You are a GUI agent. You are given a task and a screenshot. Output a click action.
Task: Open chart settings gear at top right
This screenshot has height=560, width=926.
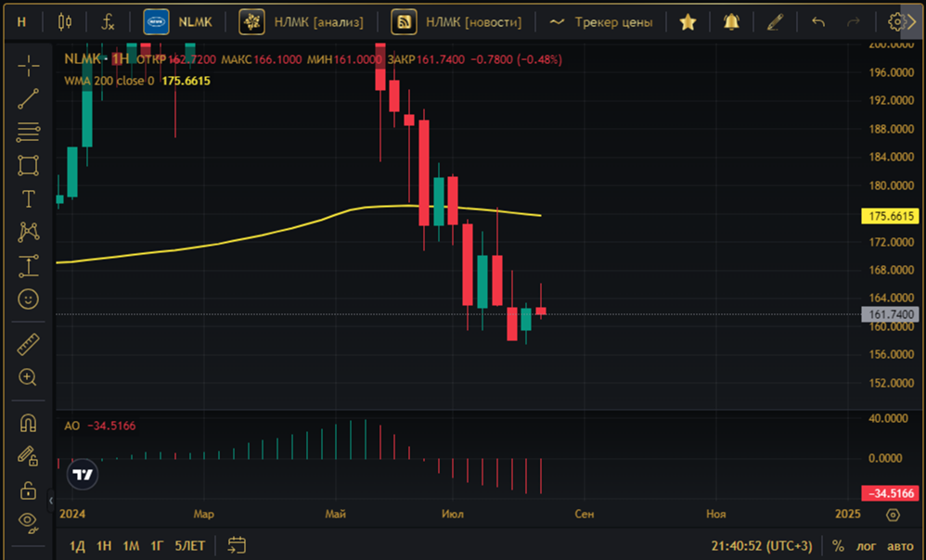pyautogui.click(x=897, y=22)
